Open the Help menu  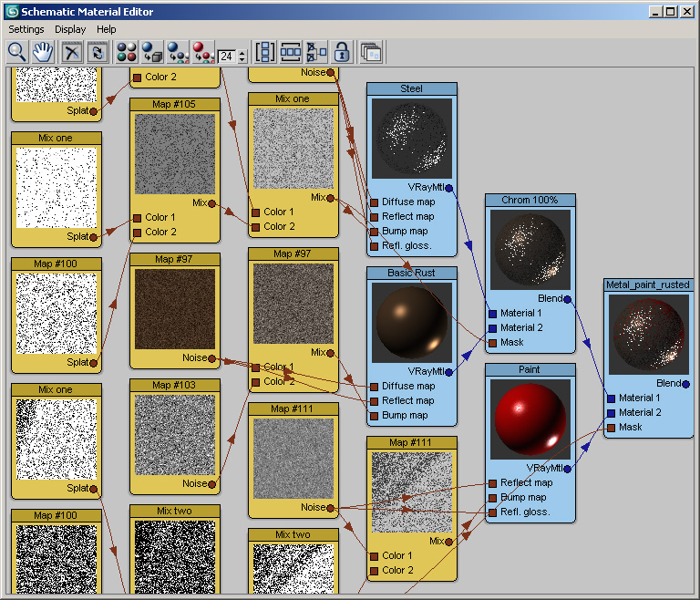[107, 29]
